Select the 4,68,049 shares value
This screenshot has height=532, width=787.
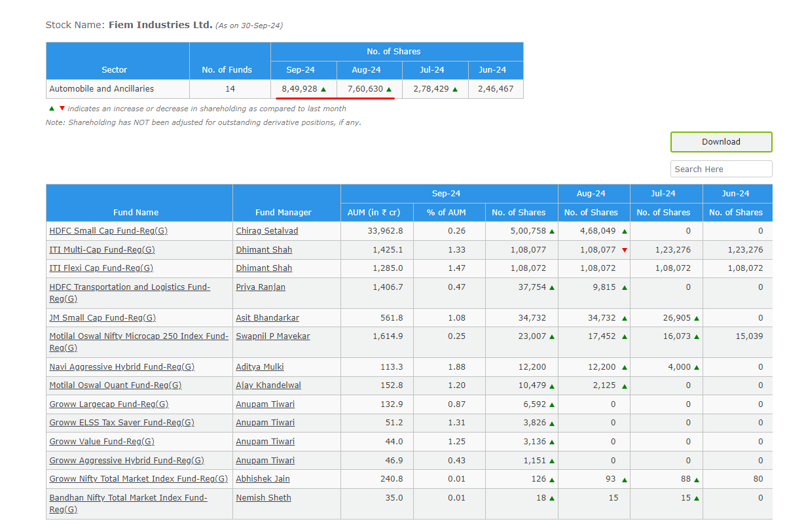pos(598,231)
